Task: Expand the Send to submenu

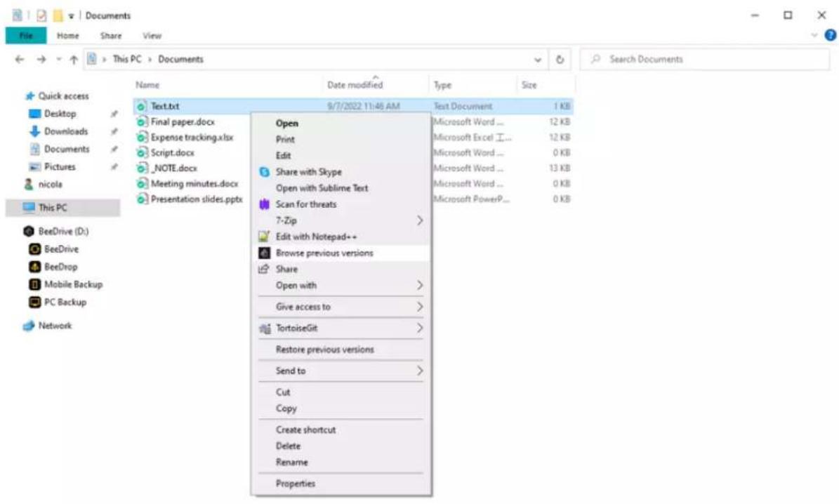Action: [x=420, y=371]
